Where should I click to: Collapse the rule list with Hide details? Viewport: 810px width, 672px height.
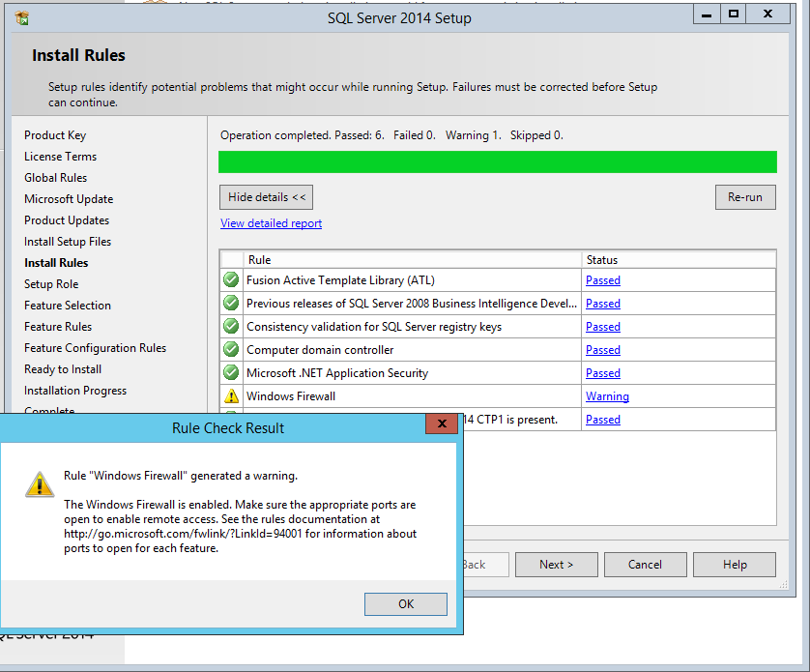266,197
